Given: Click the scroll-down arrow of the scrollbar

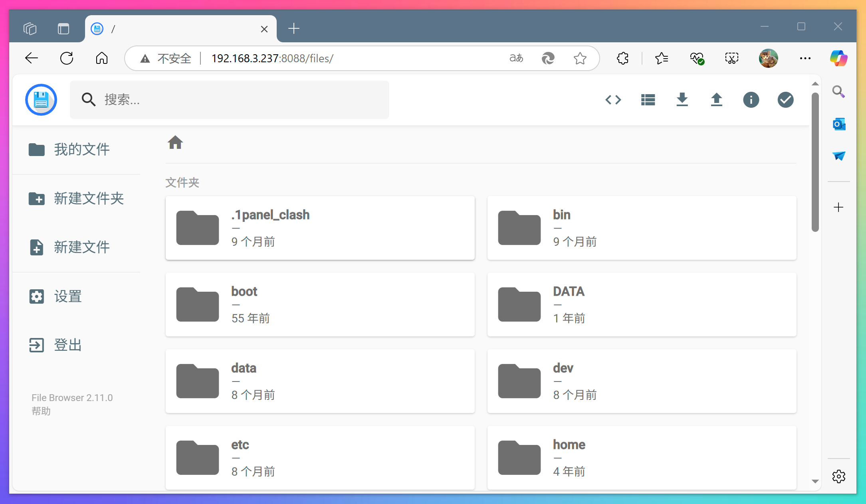Looking at the screenshot, I should (x=815, y=481).
